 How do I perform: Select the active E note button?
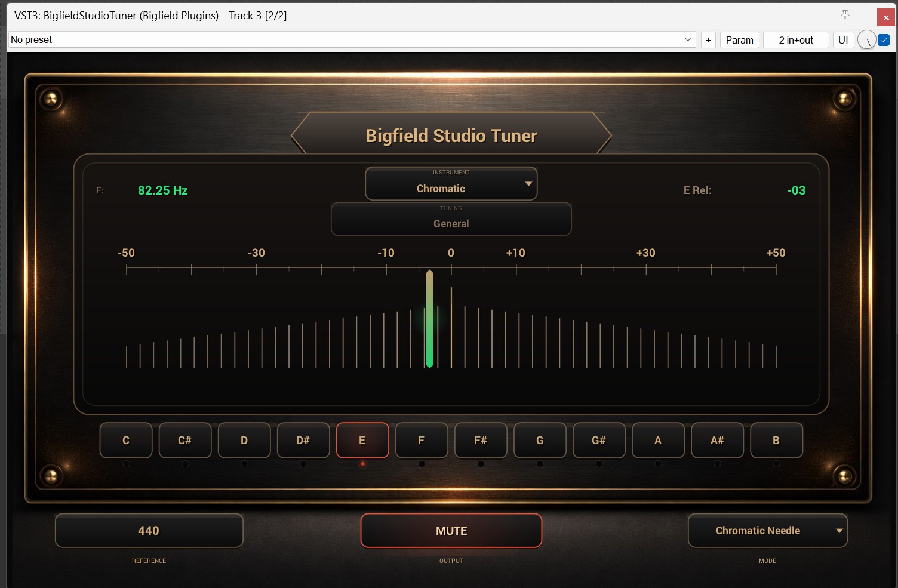[x=362, y=441]
